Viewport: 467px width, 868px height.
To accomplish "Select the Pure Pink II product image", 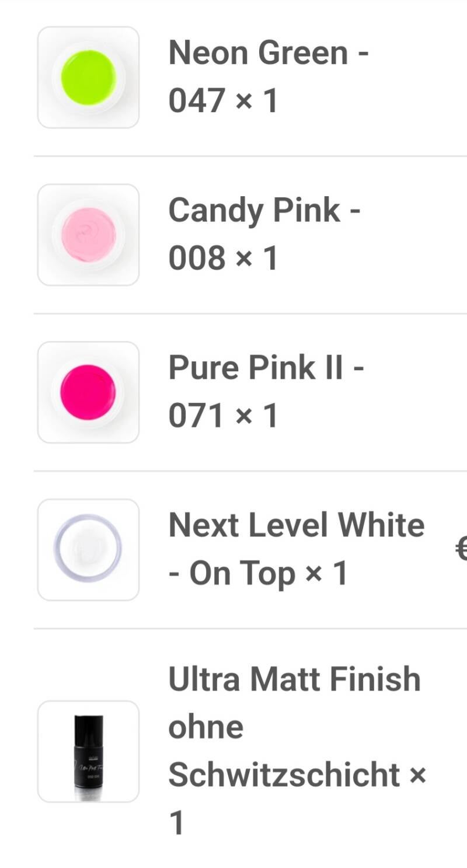I will pyautogui.click(x=88, y=392).
